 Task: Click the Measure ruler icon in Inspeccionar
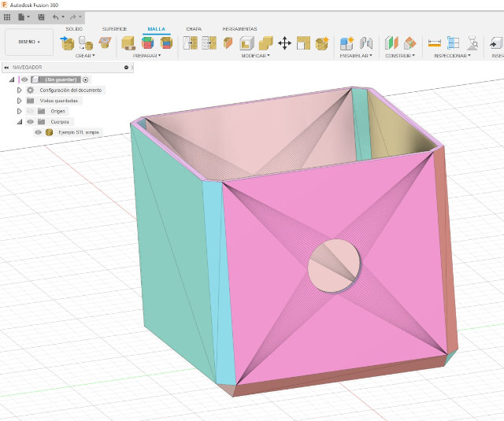[x=435, y=43]
